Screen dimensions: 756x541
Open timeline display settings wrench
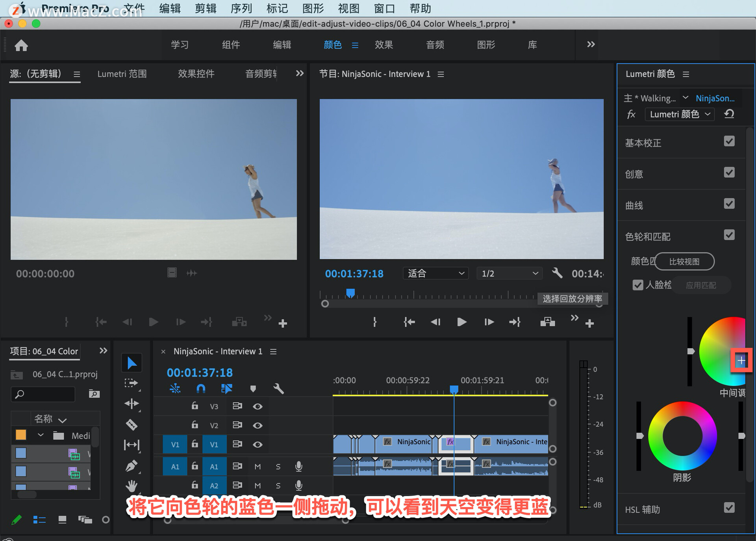tap(278, 389)
